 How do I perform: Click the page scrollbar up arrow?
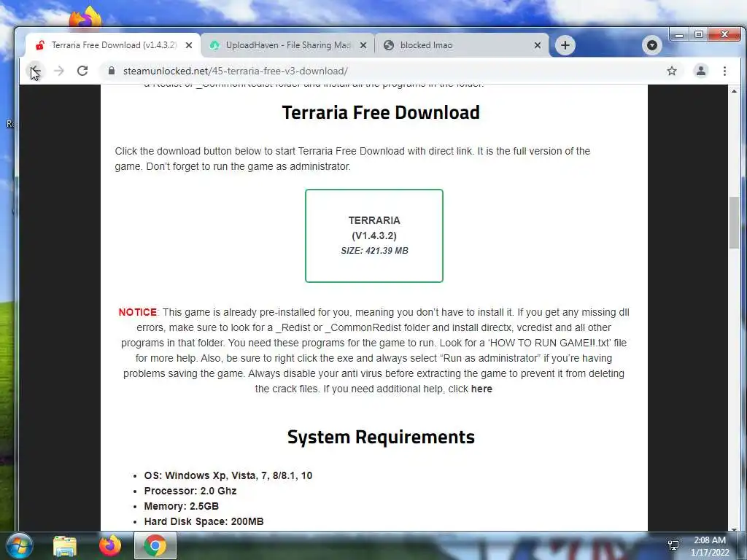click(x=734, y=91)
